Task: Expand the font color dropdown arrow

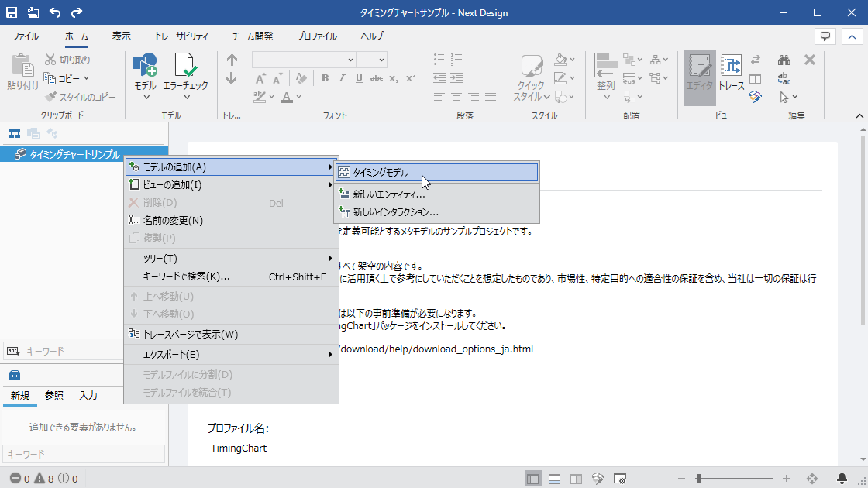Action: click(x=299, y=97)
